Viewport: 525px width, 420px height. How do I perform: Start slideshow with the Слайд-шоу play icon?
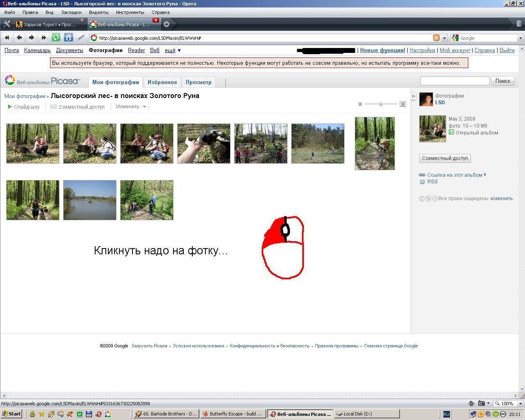[x=10, y=107]
